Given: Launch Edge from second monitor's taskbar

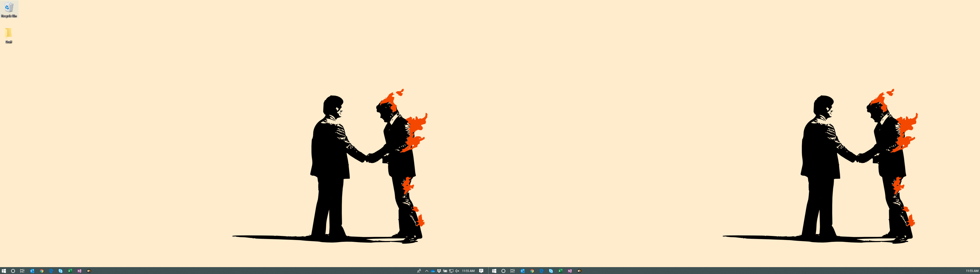Looking at the screenshot, I should 541,271.
